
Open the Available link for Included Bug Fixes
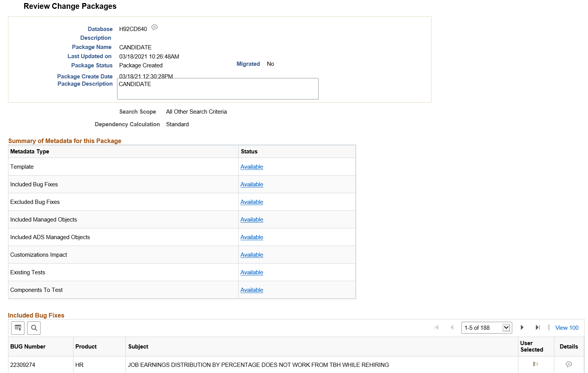tap(252, 184)
